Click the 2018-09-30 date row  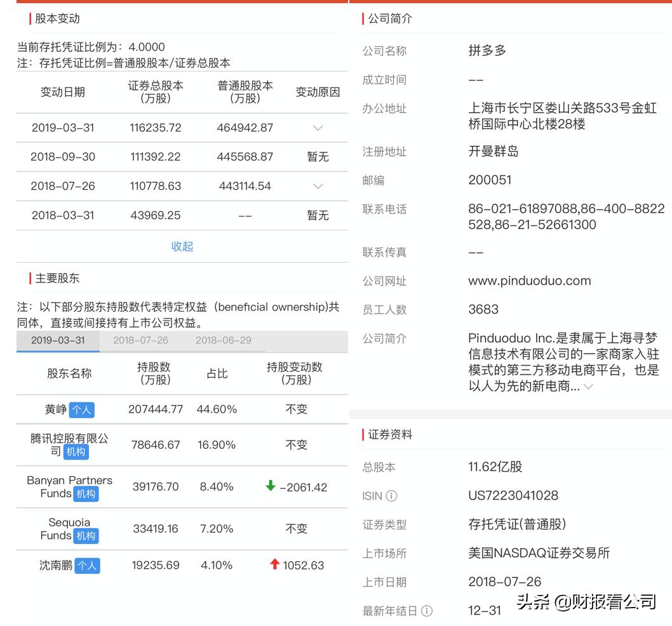63,157
